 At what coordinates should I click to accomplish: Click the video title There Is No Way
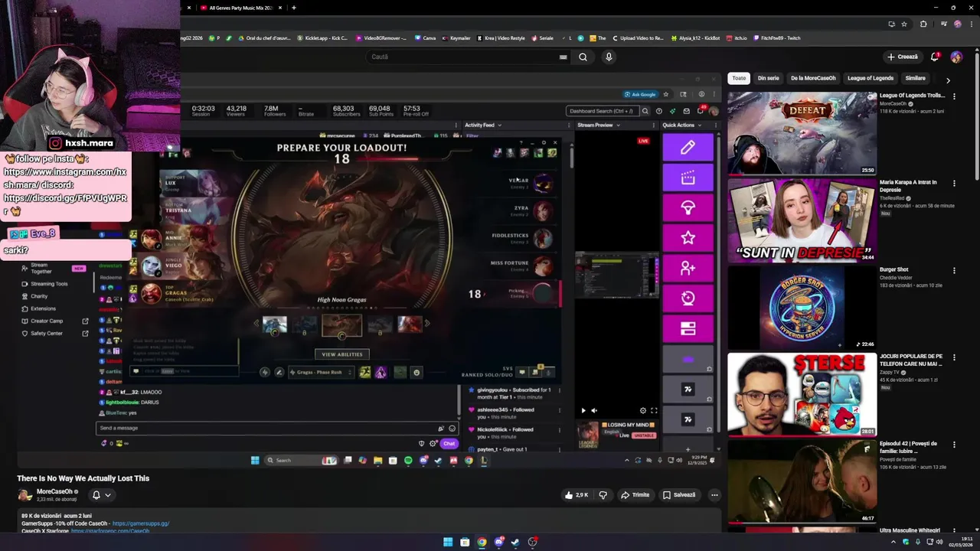coord(83,478)
